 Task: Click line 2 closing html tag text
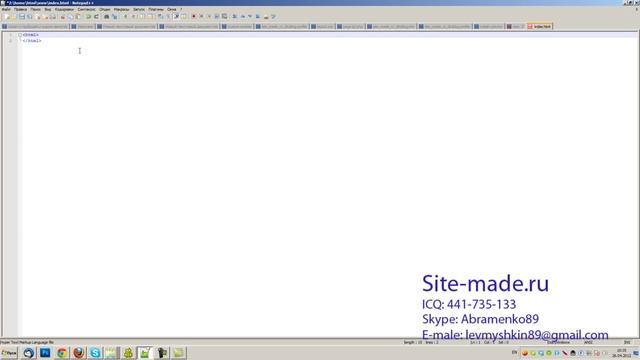click(x=32, y=41)
